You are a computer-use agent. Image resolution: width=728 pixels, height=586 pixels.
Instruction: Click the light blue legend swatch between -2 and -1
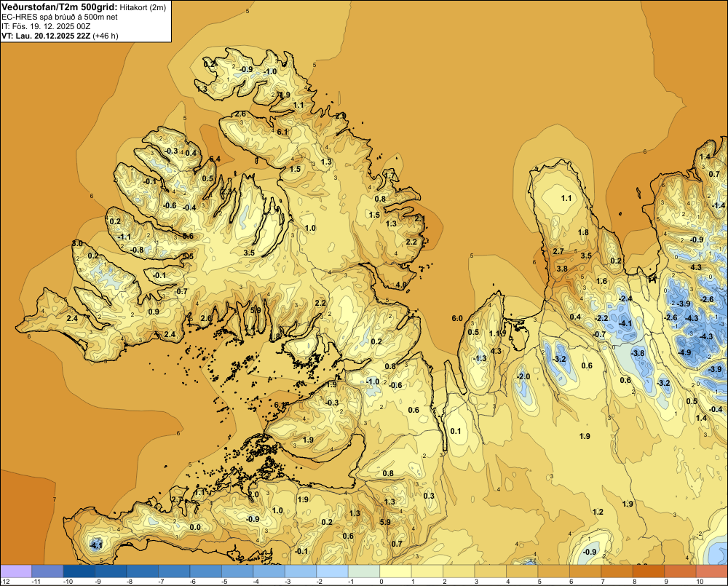(333, 571)
